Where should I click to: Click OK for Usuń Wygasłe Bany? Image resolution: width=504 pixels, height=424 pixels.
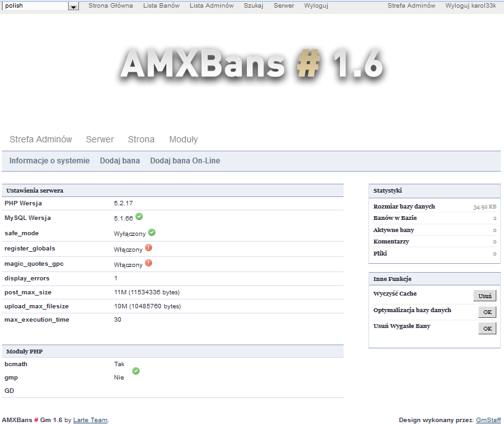click(x=487, y=329)
